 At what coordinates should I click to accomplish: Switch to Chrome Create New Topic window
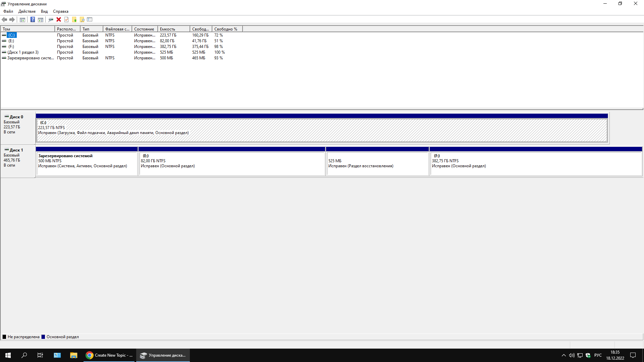(x=110, y=355)
